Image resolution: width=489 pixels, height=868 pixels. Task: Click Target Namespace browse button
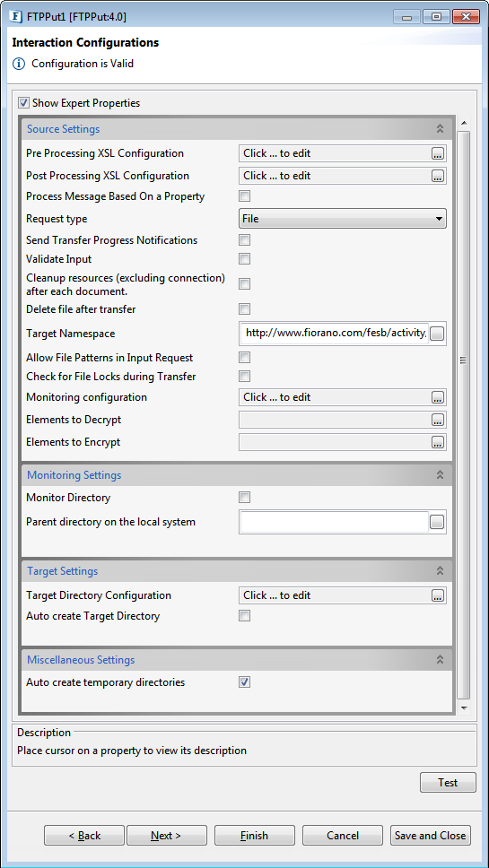tap(438, 334)
